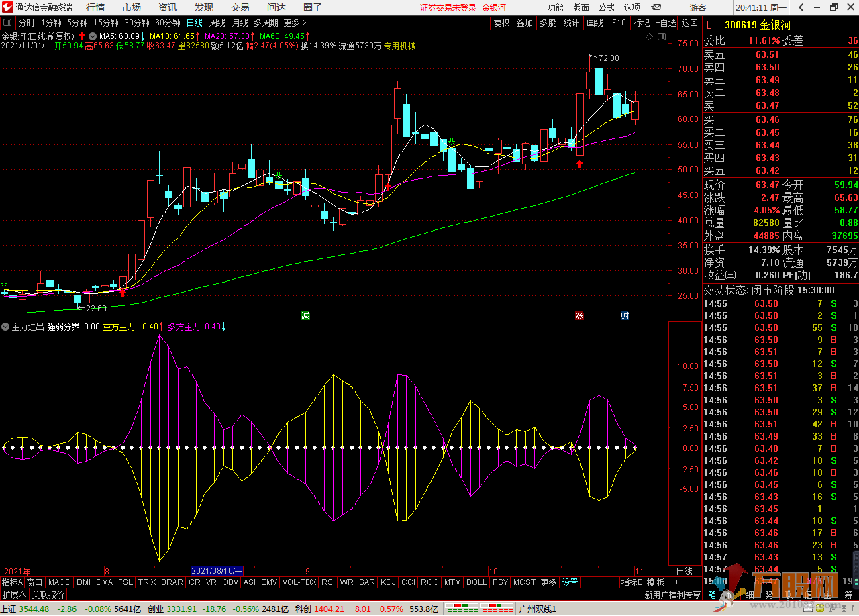The height and width of the screenshot is (616, 859).
Task: Click the red up arrow after 金银河(日线.前复权)
Action: pos(82,36)
